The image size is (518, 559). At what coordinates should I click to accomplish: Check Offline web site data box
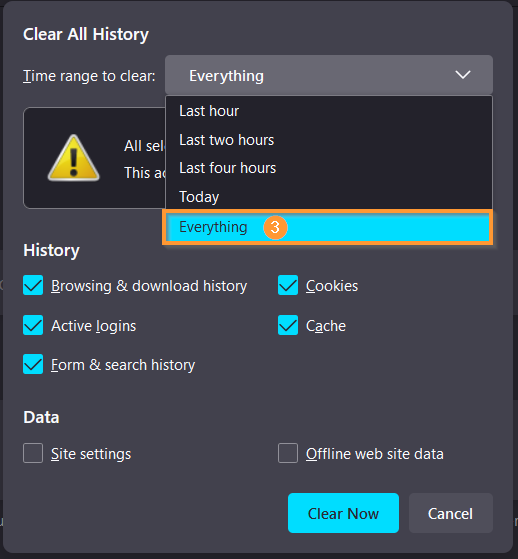point(288,453)
